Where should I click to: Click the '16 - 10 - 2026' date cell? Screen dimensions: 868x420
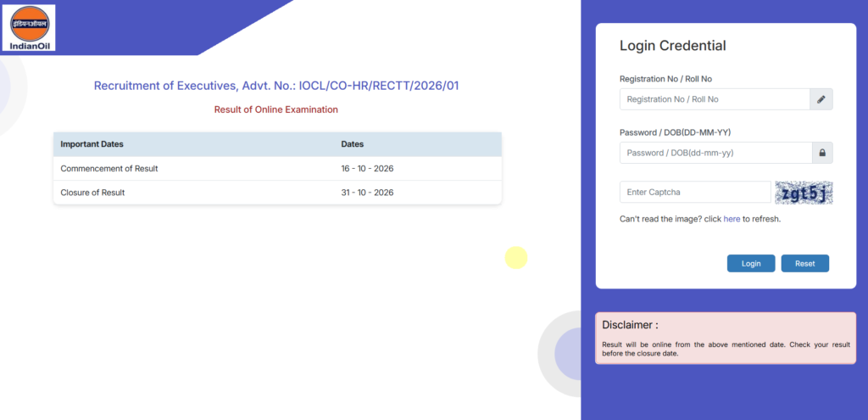[367, 169]
